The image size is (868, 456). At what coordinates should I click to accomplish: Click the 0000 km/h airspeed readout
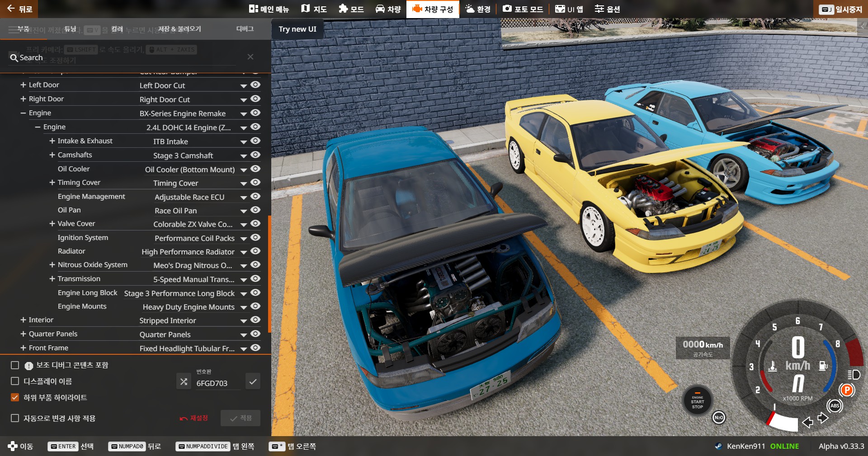703,348
